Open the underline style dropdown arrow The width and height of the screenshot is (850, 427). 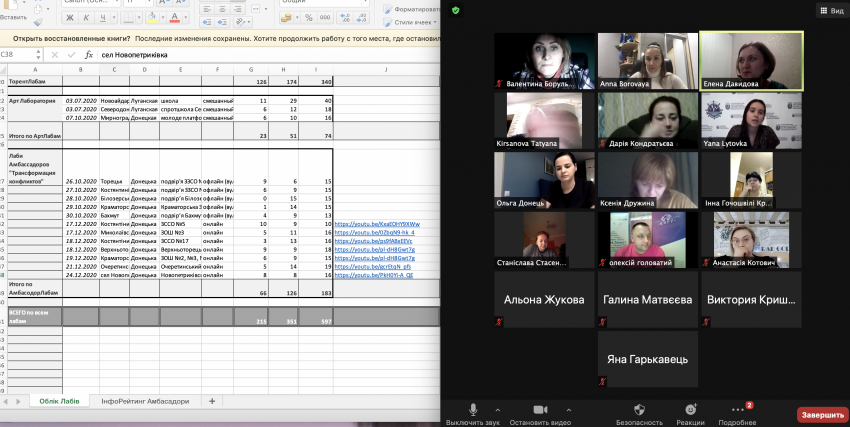[113, 18]
